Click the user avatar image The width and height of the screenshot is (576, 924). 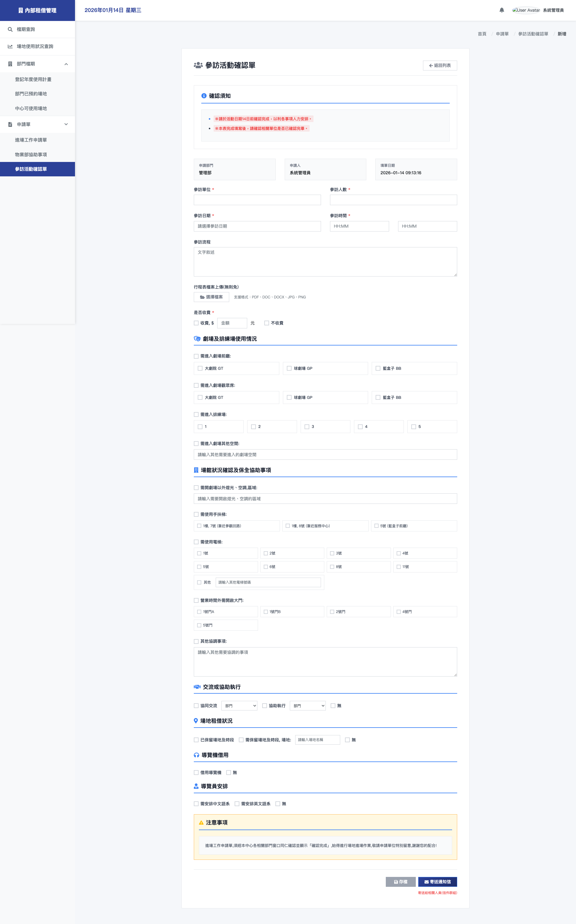click(x=526, y=10)
